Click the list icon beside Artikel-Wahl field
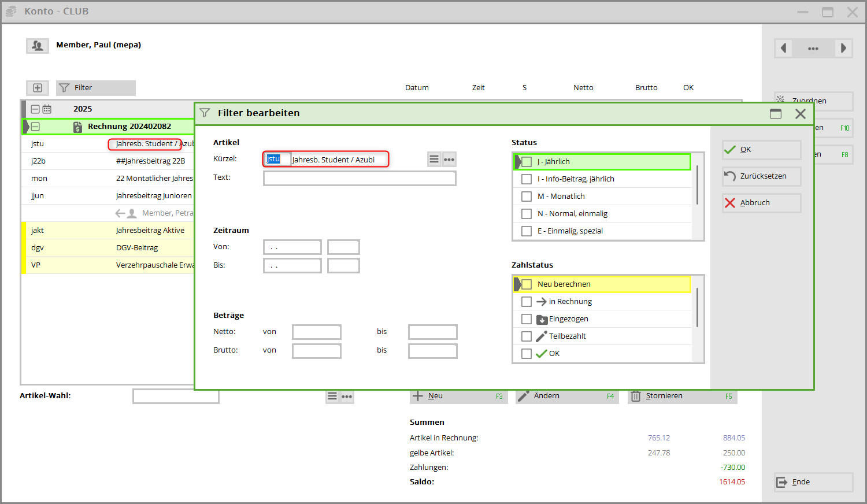 click(332, 396)
